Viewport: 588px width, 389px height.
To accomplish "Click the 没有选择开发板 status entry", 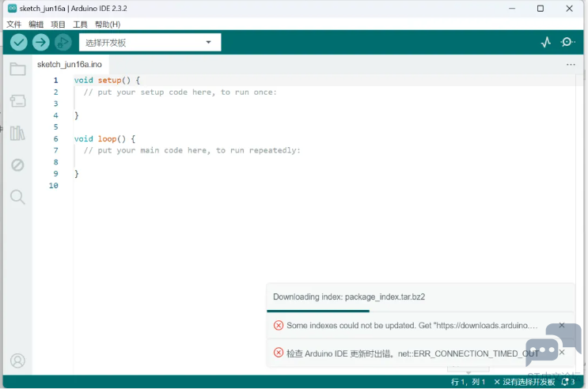I will click(524, 382).
